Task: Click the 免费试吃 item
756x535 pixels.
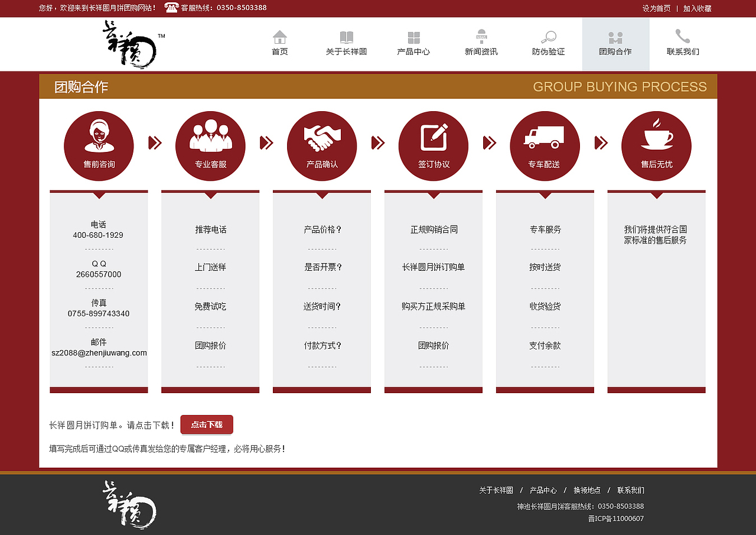Action: (x=211, y=306)
